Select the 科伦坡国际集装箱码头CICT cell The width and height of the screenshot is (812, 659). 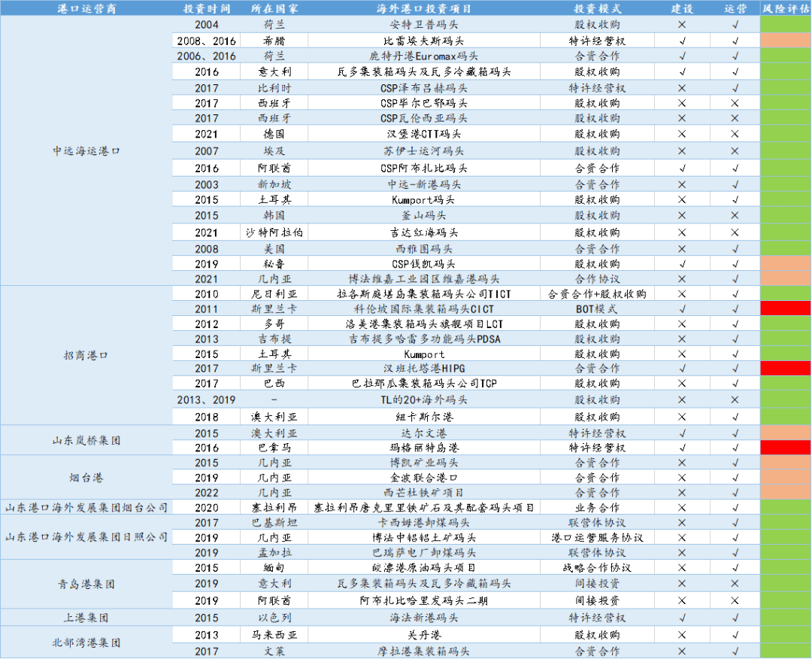tap(424, 308)
